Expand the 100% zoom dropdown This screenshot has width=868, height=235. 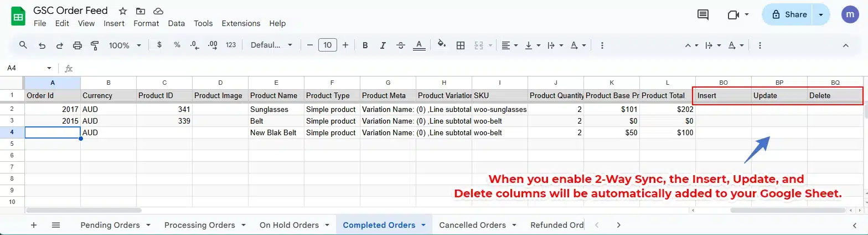coord(125,45)
